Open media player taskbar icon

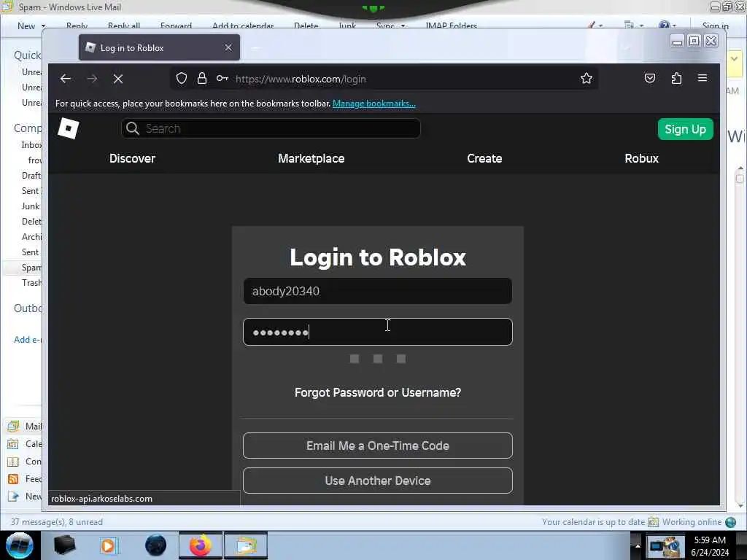(x=109, y=545)
